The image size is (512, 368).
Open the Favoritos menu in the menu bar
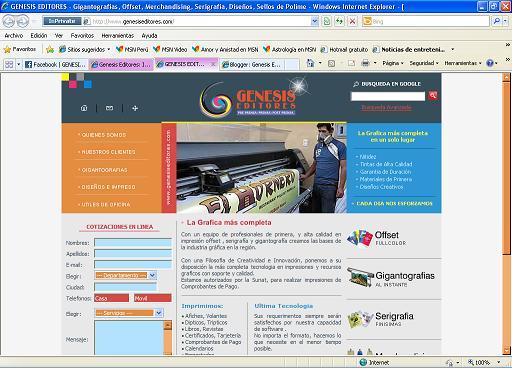coord(82,36)
